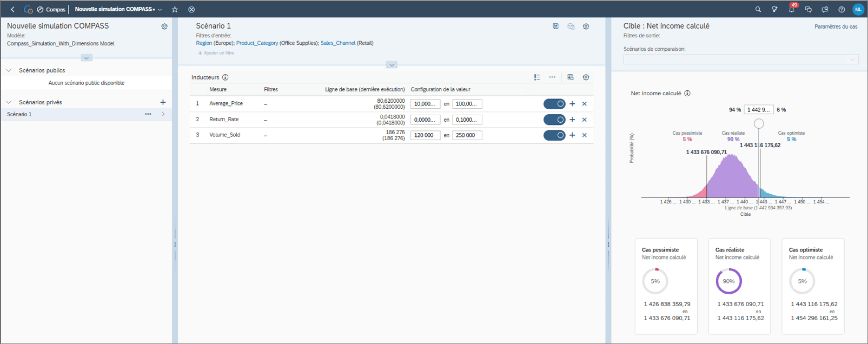
Task: Disable the Volume_Sold driver switch
Action: (554, 135)
